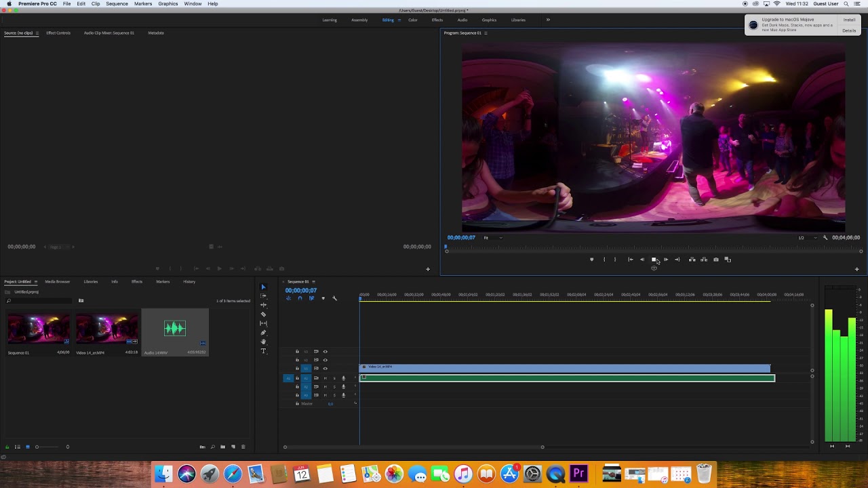Mute track A1 with M button
The image size is (868, 488).
coord(325,378)
